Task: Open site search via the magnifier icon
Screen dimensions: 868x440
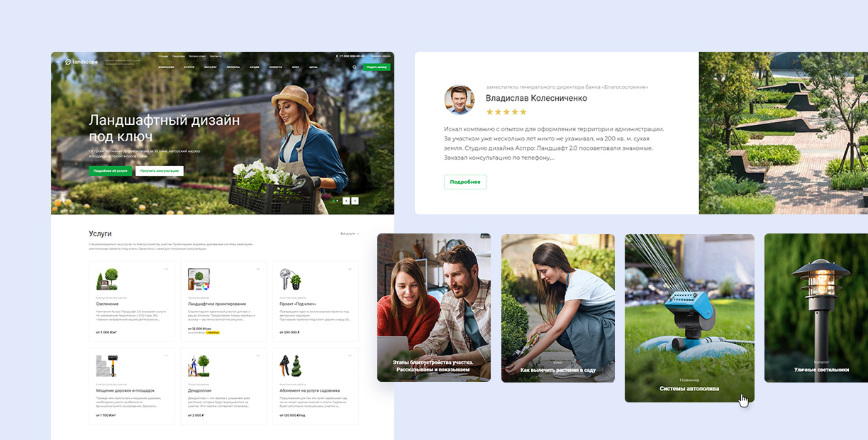Action: tap(355, 67)
